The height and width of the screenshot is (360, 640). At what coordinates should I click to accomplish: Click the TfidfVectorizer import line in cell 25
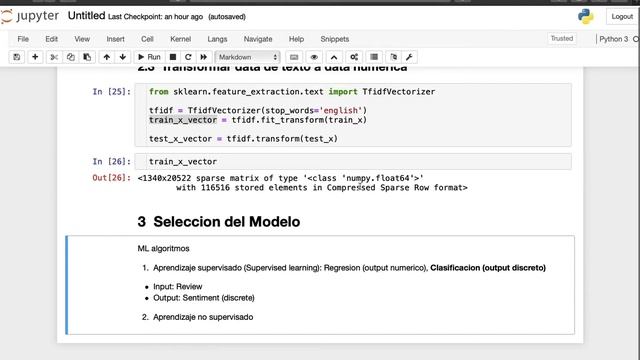292,92
